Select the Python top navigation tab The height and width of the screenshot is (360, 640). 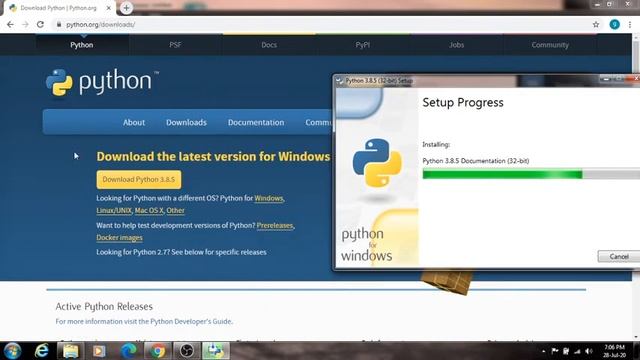(x=82, y=45)
